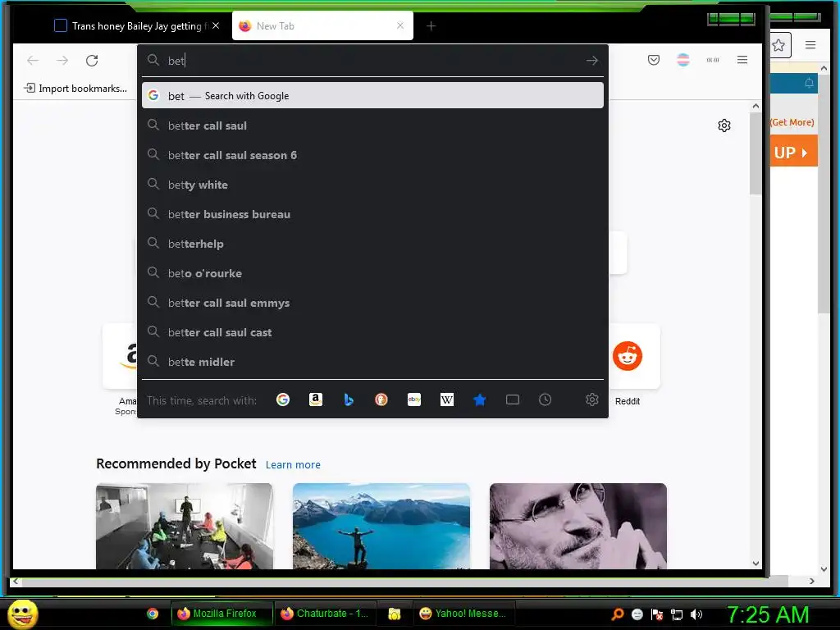The image size is (840, 630).
Task: Choose suggestion 'beto o'rourke'
Action: (372, 272)
